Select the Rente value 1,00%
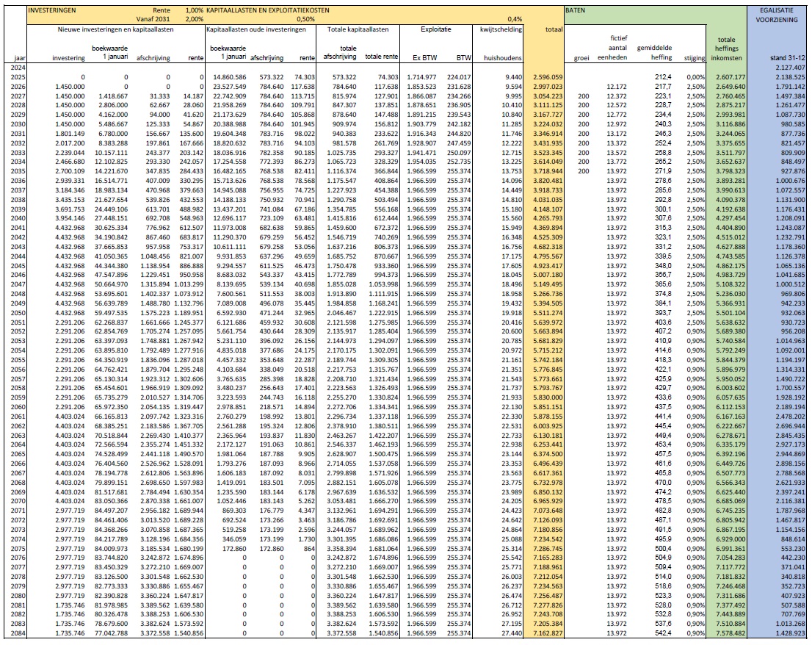This screenshot has width=812, height=645. (195, 10)
